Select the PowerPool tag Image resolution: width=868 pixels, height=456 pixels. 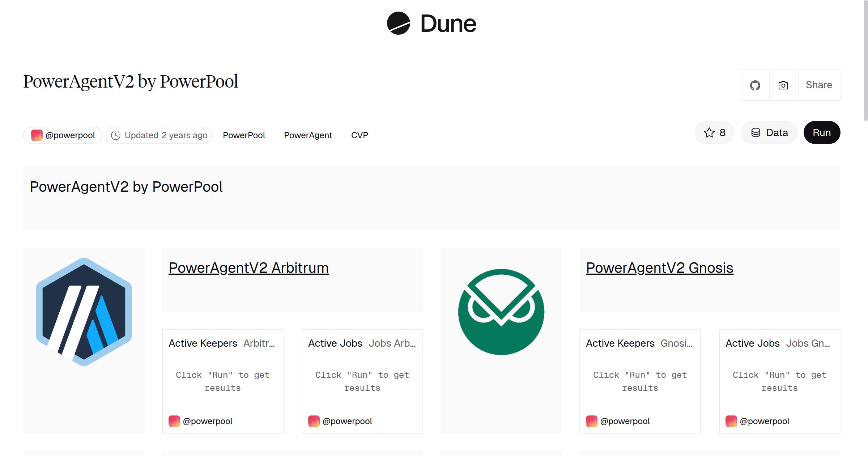coord(244,135)
